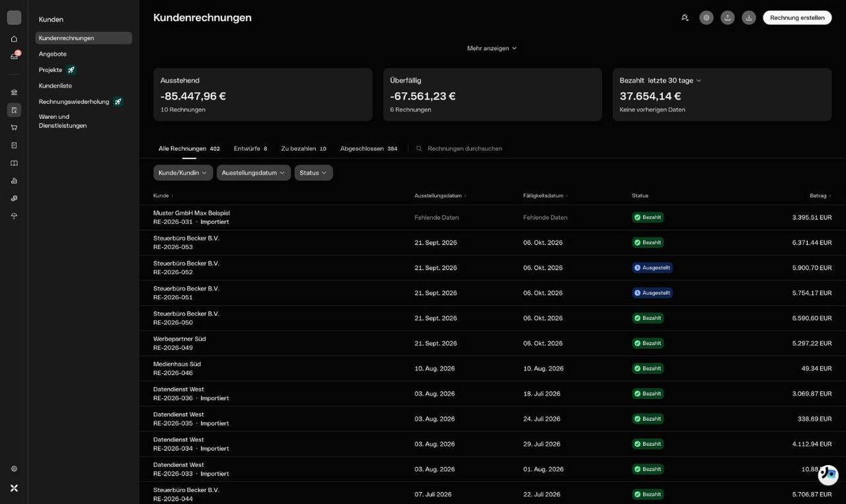This screenshot has height=504, width=846.
Task: Open the shopping cart icon in sidebar
Action: click(x=14, y=127)
